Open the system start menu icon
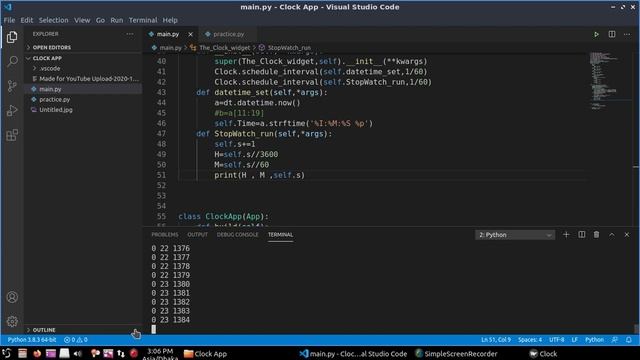 [7, 353]
